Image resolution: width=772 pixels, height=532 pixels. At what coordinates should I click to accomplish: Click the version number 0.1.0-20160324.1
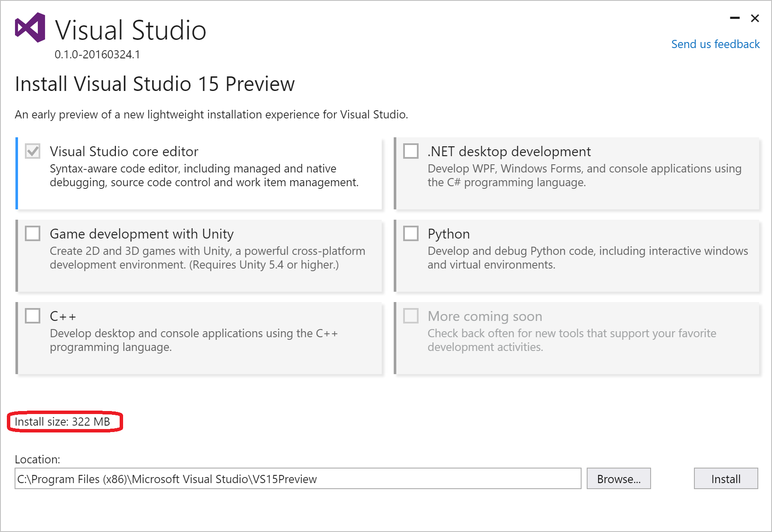click(x=97, y=54)
